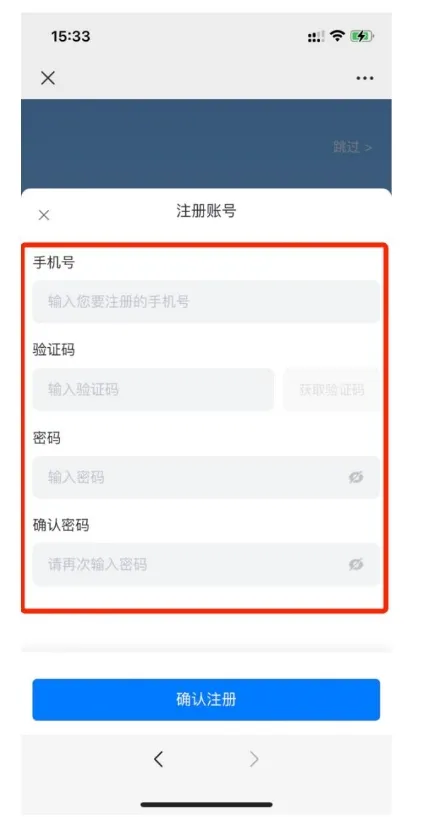Tap the 注册账号 sheet title

point(206,211)
